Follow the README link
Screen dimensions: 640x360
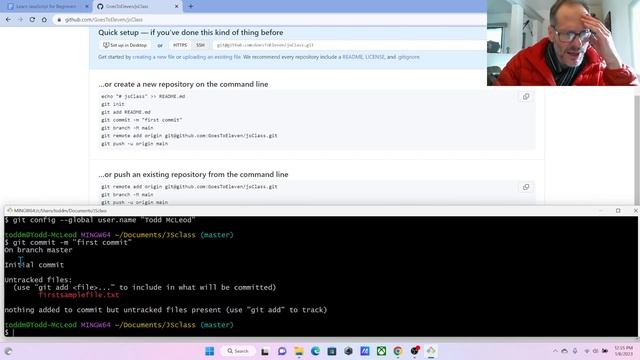(x=352, y=57)
